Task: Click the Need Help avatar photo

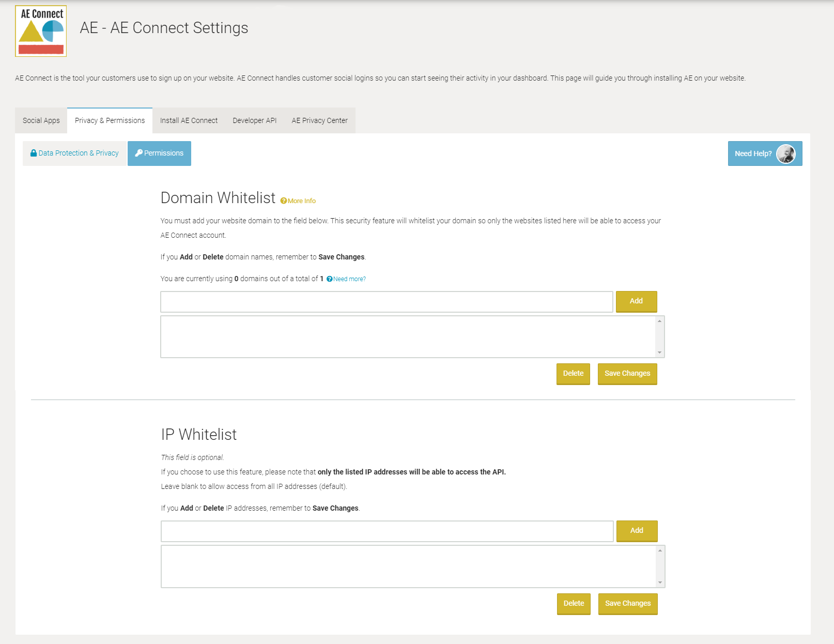Action: pos(786,154)
